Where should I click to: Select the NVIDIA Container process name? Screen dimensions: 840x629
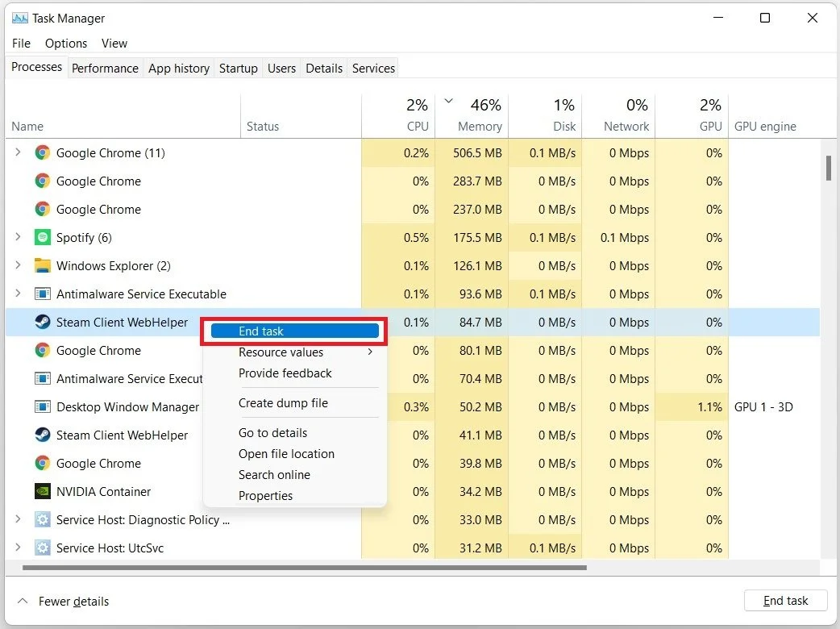click(x=103, y=491)
